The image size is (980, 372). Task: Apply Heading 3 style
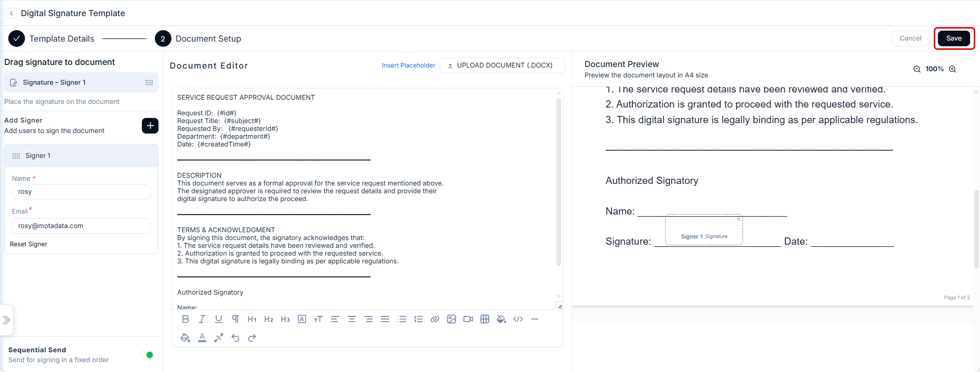coord(285,319)
